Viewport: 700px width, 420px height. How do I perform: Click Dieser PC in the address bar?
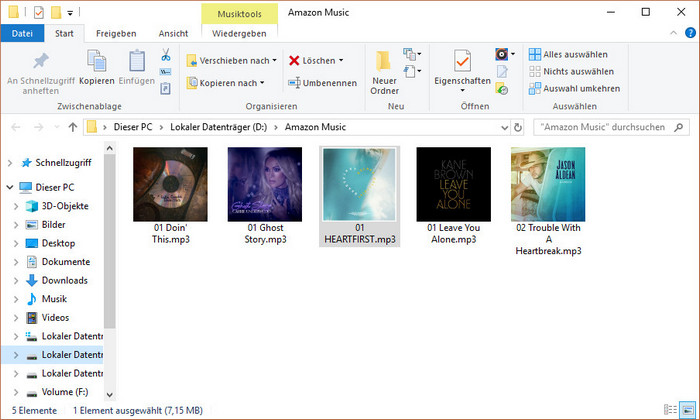point(133,127)
